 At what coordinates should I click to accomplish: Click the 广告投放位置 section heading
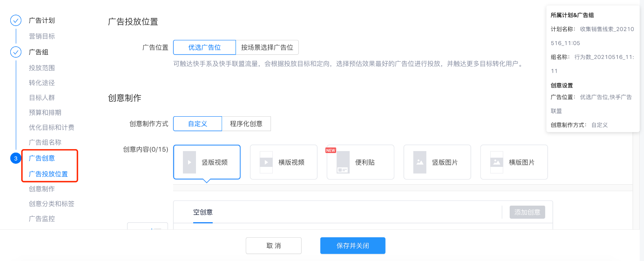click(x=133, y=22)
